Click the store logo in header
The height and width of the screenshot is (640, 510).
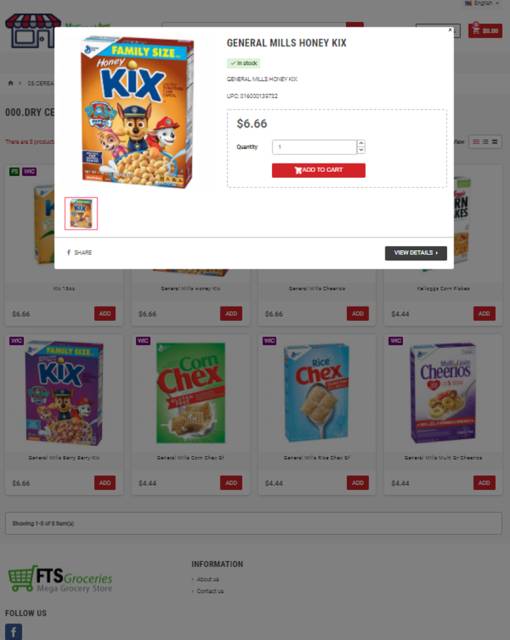tap(33, 31)
